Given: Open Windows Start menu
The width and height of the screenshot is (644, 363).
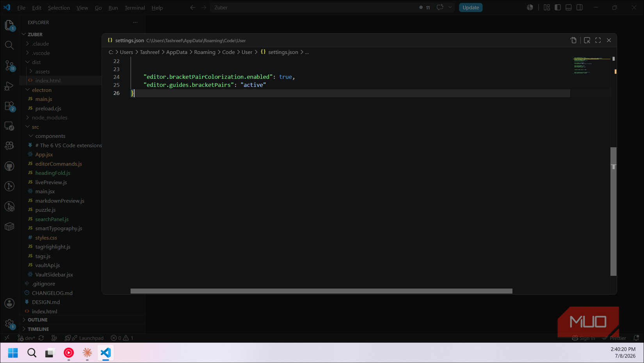Looking at the screenshot, I should point(13,353).
